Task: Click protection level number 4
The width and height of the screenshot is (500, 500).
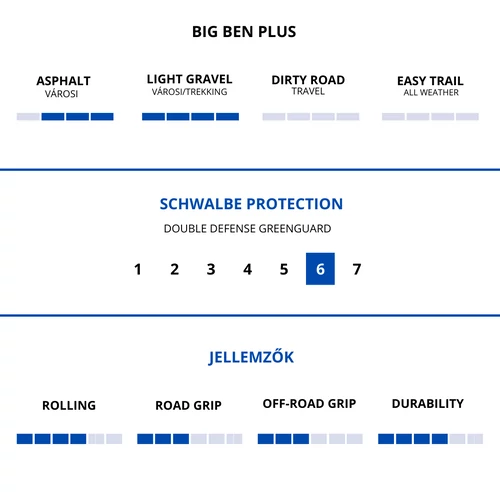Action: (x=247, y=269)
